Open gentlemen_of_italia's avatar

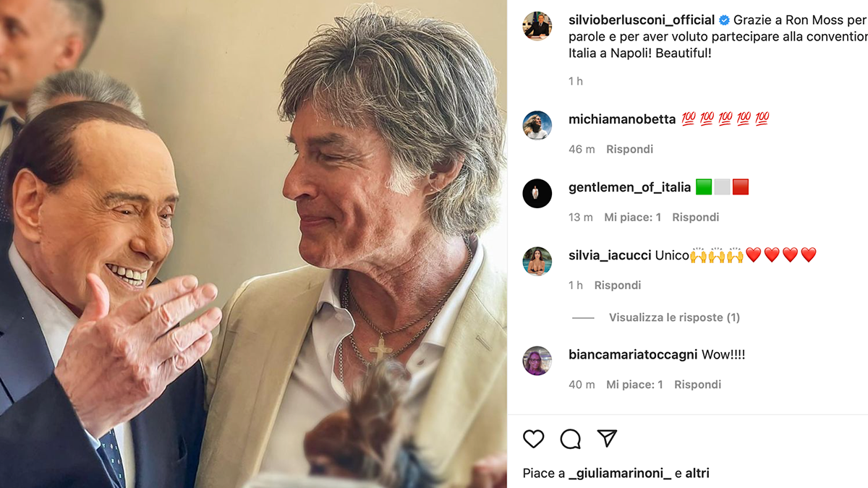pos(537,193)
